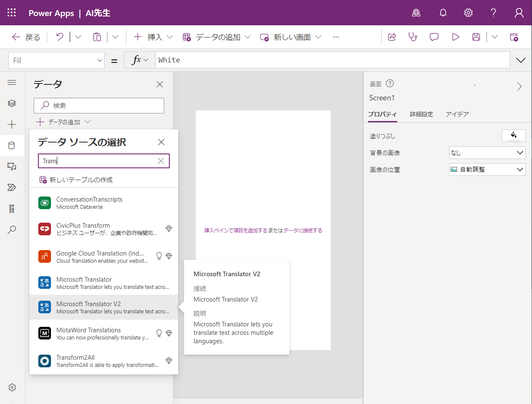Image resolution: width=532 pixels, height=404 pixels.
Task: Select the Insert (+) icon in the left sidebar
Action: coord(12,124)
